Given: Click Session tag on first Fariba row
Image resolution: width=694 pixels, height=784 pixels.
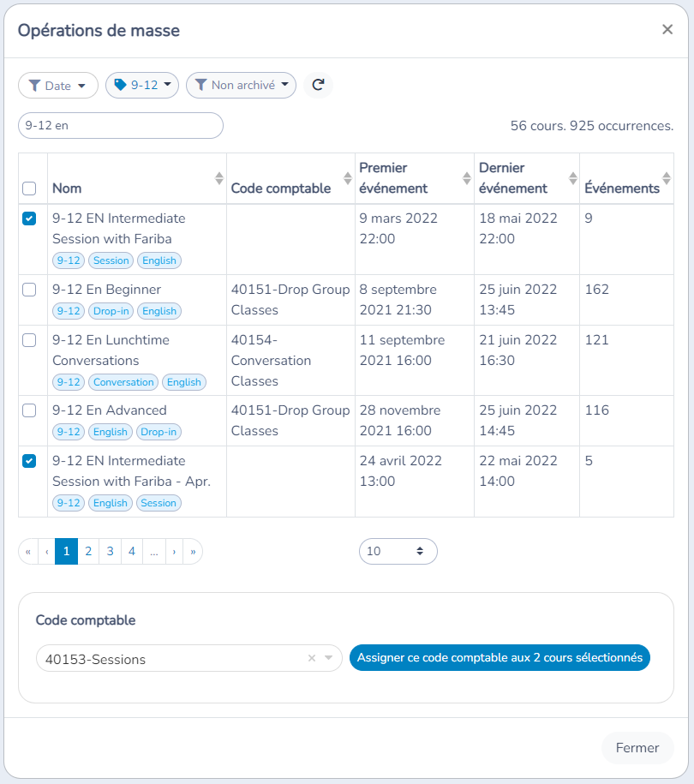Looking at the screenshot, I should click(x=111, y=260).
